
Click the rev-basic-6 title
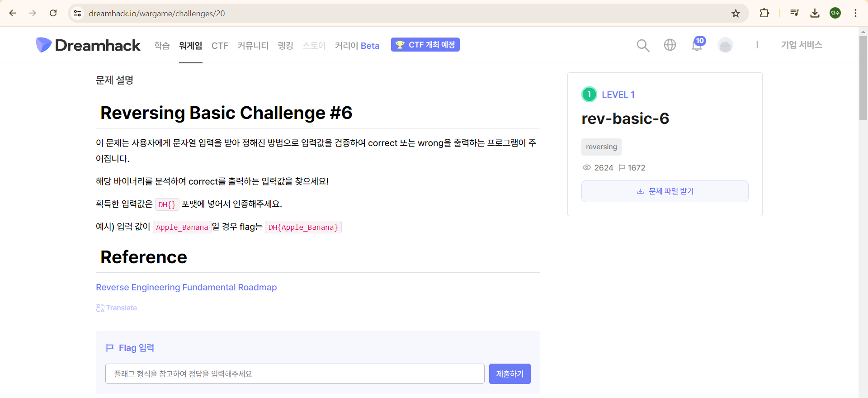tap(625, 118)
